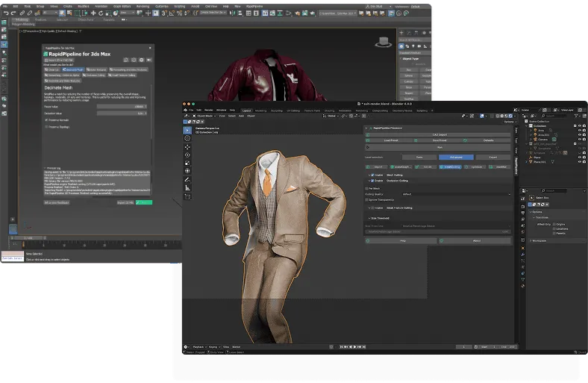Screen dimensions: 588x383
Task: Pick the Annotate tool in Blender
Action: 187,180
